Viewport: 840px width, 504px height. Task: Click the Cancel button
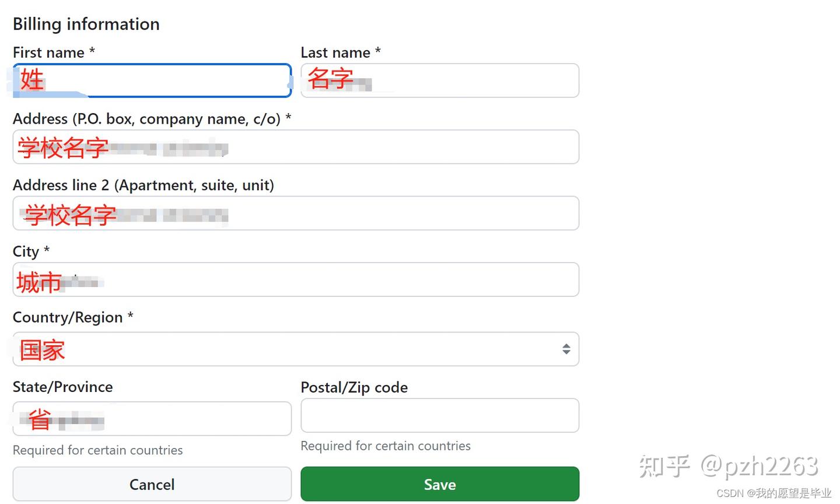[152, 484]
